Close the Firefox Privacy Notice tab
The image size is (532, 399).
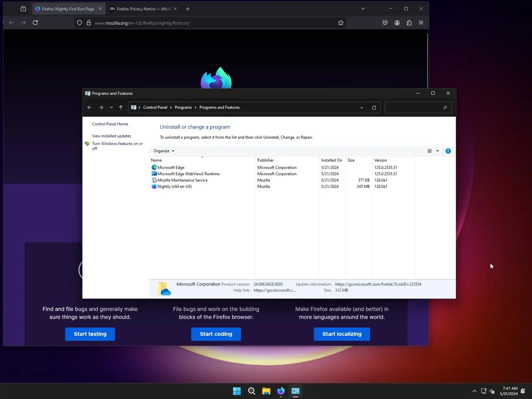click(x=175, y=9)
